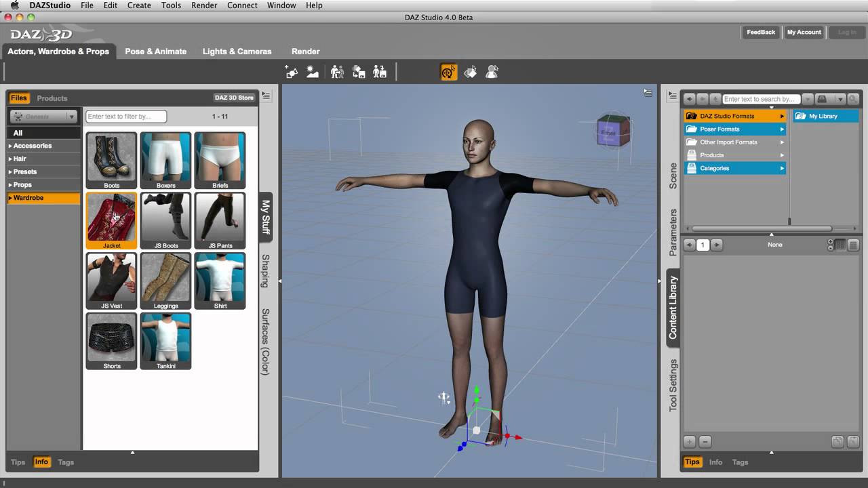Click the two figures toolbar icon

click(x=337, y=72)
